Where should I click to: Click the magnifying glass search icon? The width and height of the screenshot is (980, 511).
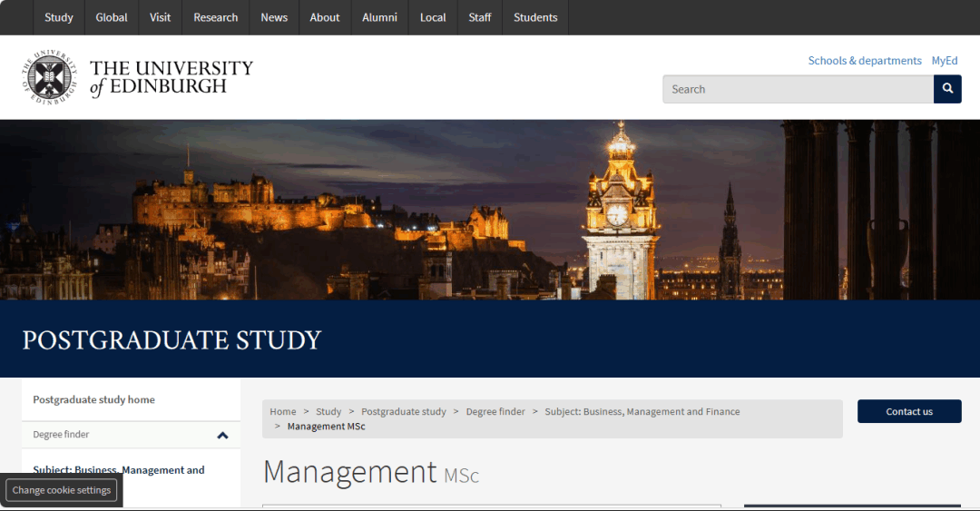(x=947, y=89)
